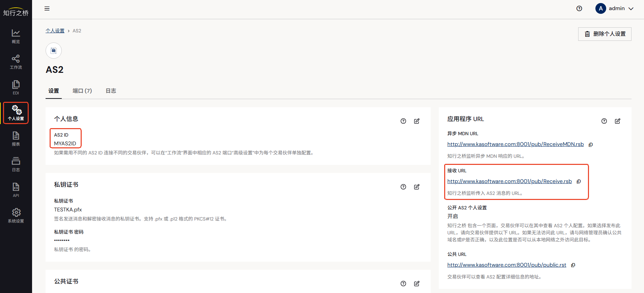Click the 删除个人设置 button
This screenshot has width=644, height=293.
pos(605,34)
